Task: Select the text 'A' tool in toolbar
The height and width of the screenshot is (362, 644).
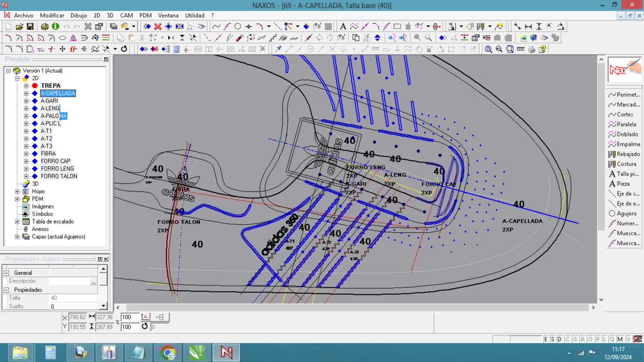Action: [343, 27]
